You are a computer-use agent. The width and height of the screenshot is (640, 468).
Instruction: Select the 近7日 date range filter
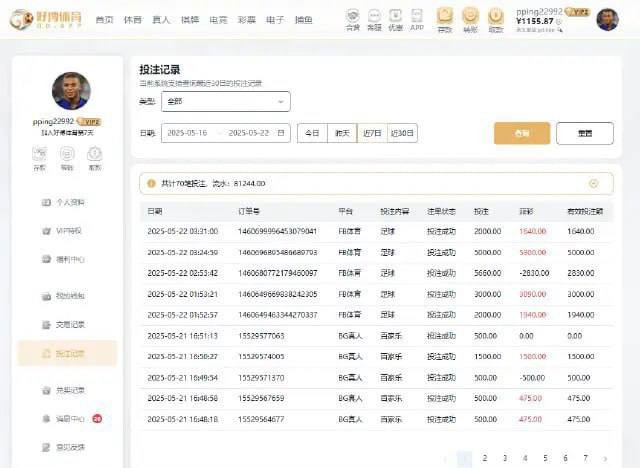[x=372, y=133]
